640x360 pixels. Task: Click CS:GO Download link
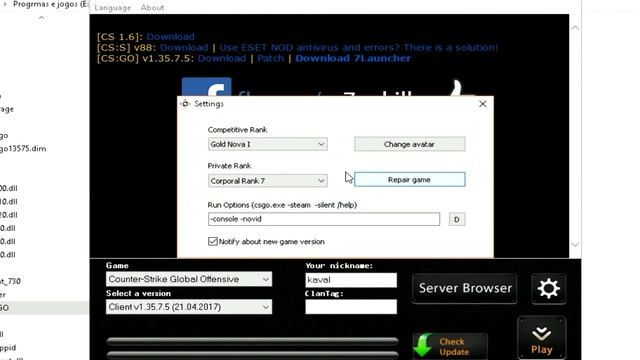tap(222, 58)
